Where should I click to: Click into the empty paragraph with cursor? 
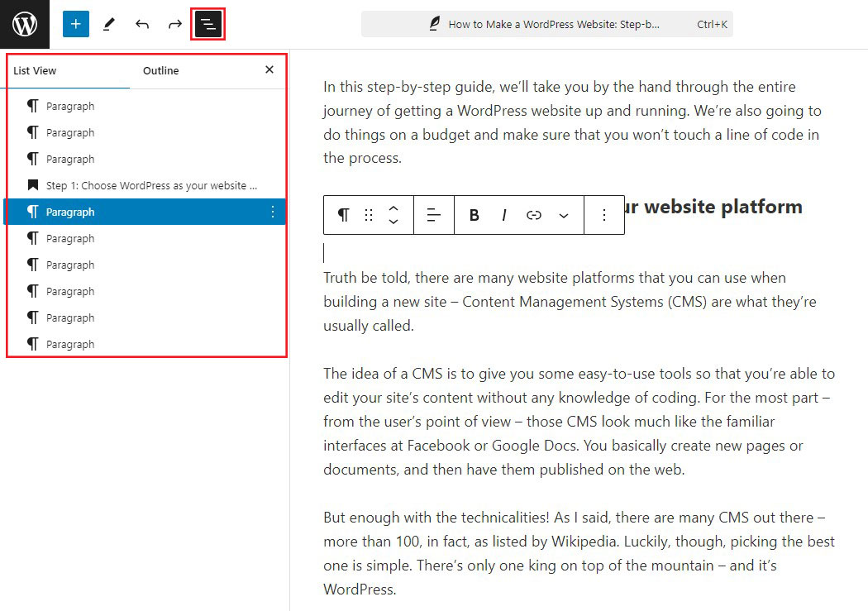[579, 253]
